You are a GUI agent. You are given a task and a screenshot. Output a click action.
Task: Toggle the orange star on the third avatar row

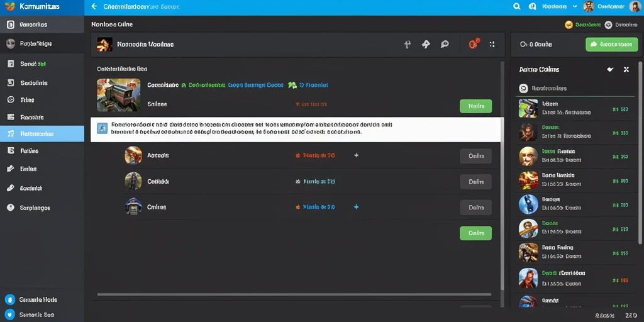point(297,208)
